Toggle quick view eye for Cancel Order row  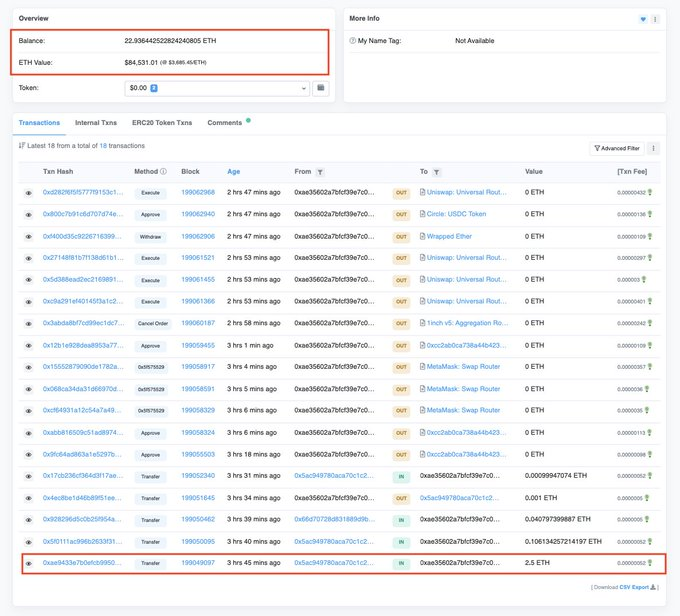pos(29,324)
